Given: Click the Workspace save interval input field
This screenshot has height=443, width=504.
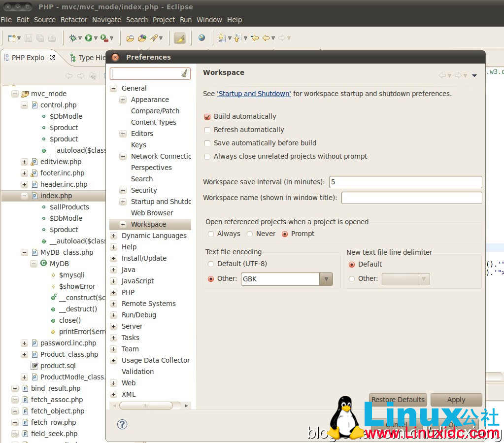Looking at the screenshot, I should pyautogui.click(x=404, y=182).
